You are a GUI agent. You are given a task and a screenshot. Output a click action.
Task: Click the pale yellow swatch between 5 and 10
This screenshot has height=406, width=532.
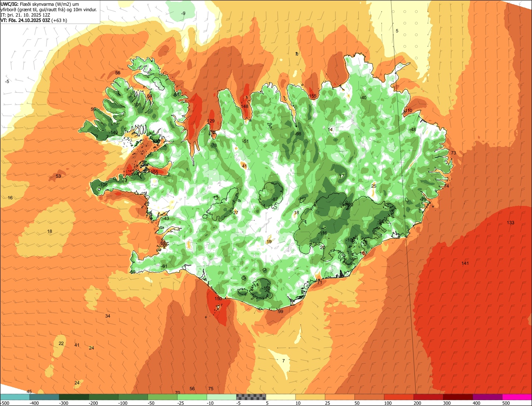click(x=280, y=397)
